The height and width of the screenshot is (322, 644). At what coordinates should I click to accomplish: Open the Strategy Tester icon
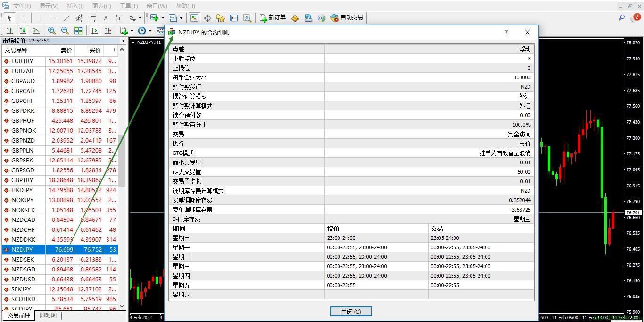247,18
